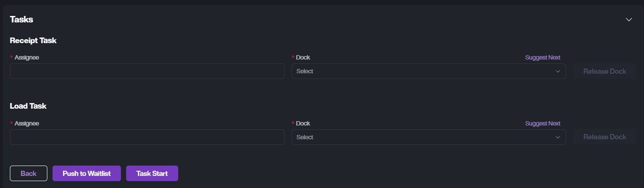This screenshot has width=644, height=188.
Task: Click the Receipt Task Dock dropdown arrow
Action: (x=558, y=71)
